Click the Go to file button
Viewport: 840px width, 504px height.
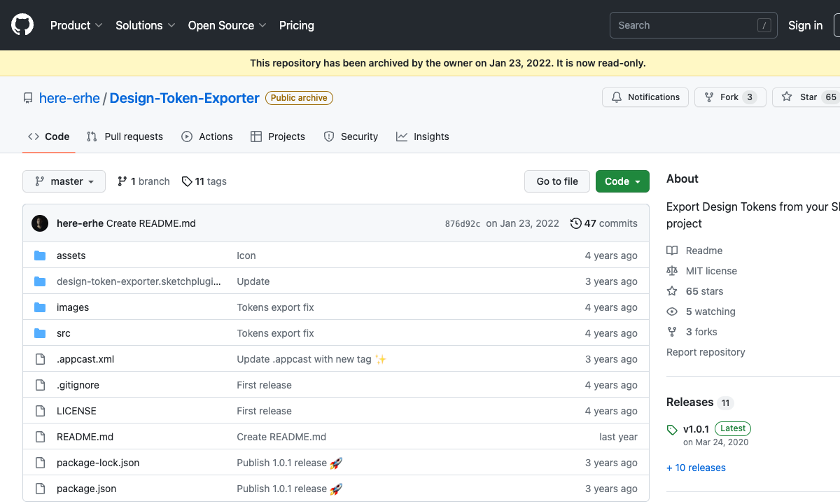pos(556,181)
